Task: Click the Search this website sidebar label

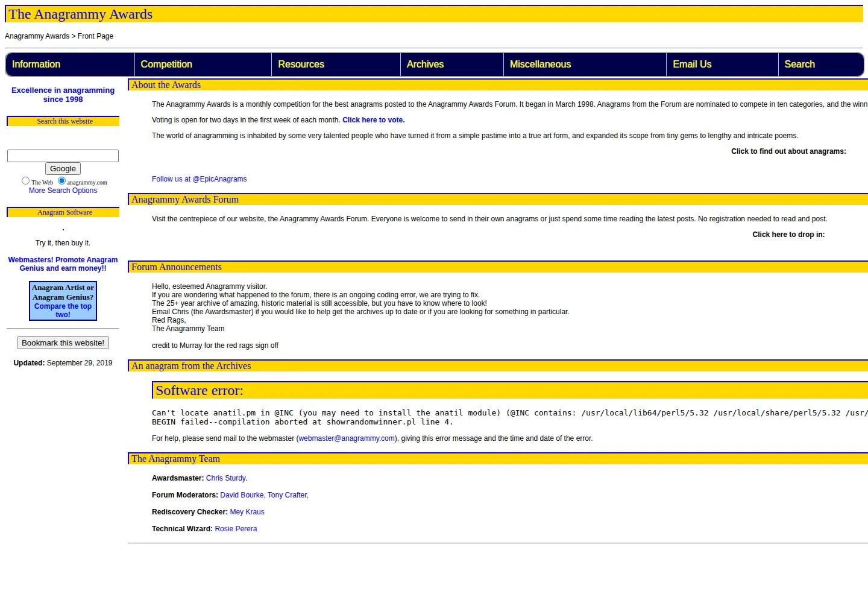Action: (65, 121)
